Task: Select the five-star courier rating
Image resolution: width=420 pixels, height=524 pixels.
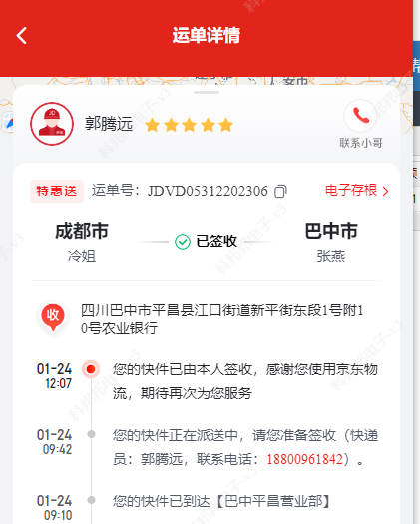Action: pyautogui.click(x=189, y=125)
